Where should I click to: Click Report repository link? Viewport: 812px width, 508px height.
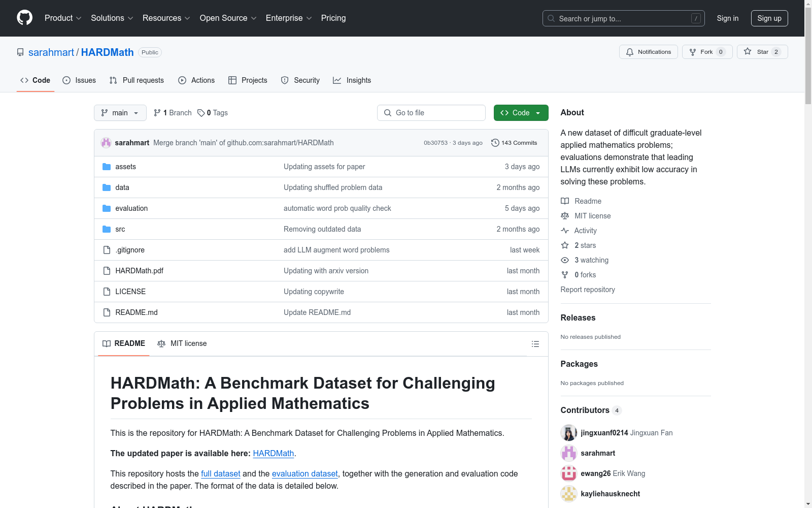pos(588,290)
